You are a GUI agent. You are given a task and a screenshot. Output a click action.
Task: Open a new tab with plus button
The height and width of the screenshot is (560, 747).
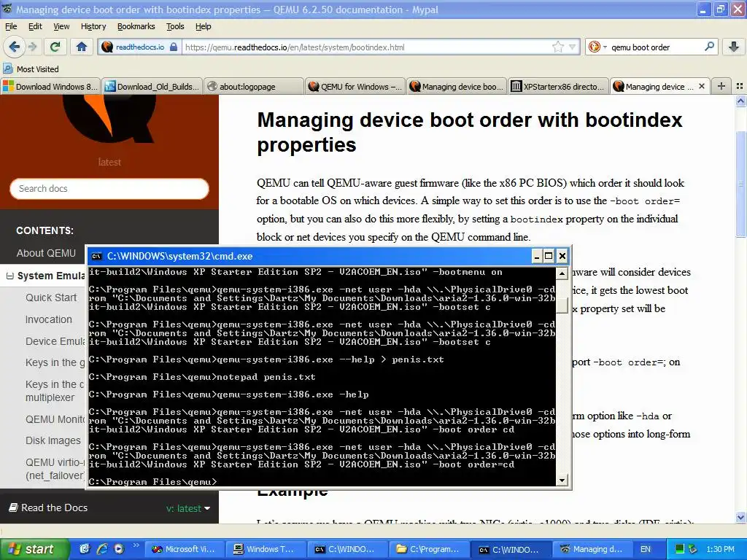click(x=721, y=86)
